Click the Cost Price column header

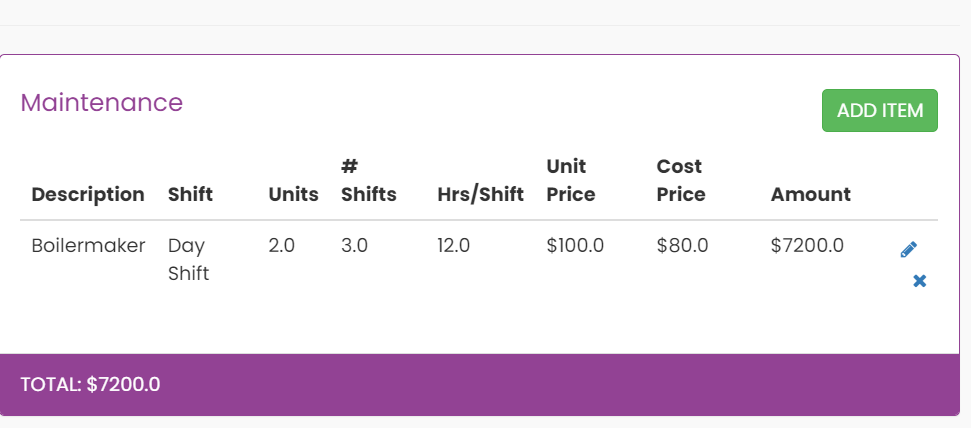point(681,180)
